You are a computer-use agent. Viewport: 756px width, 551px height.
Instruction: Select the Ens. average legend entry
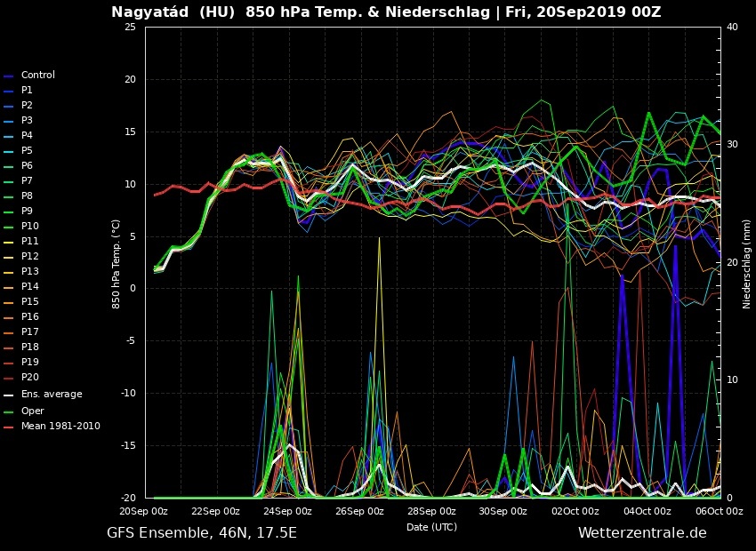point(51,394)
